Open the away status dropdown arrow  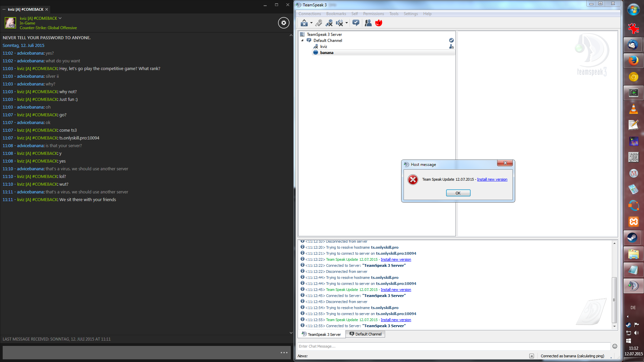(x=311, y=23)
